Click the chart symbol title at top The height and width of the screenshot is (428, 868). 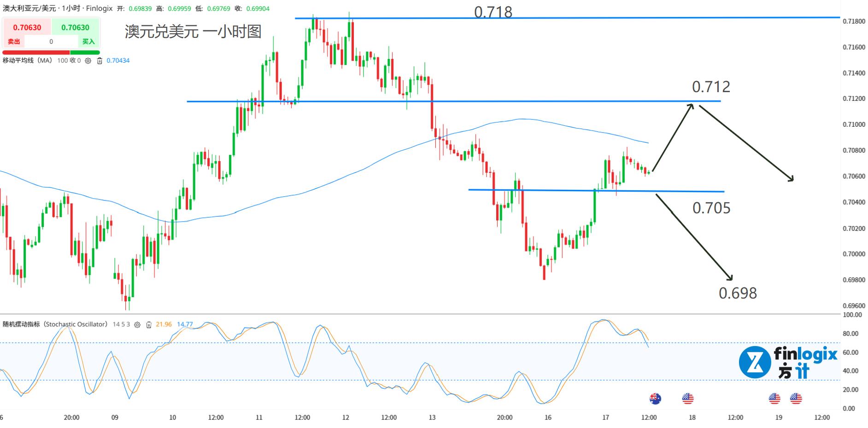tap(57, 8)
